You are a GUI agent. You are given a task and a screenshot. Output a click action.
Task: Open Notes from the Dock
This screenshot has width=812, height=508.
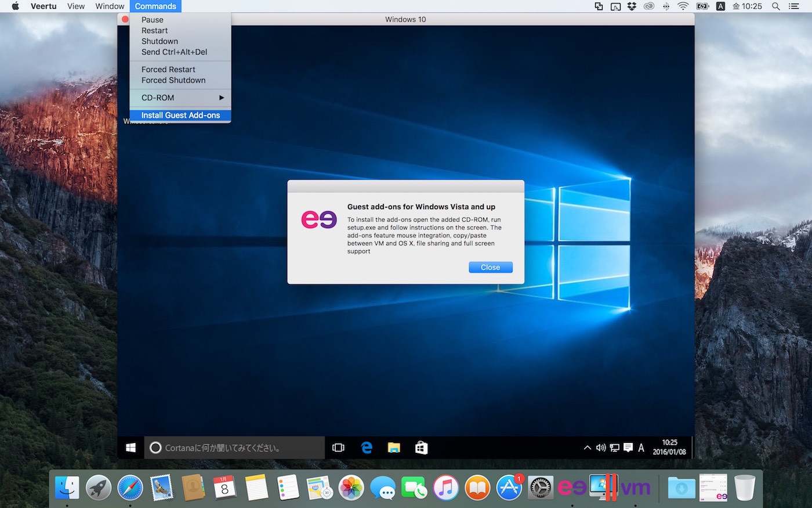256,488
